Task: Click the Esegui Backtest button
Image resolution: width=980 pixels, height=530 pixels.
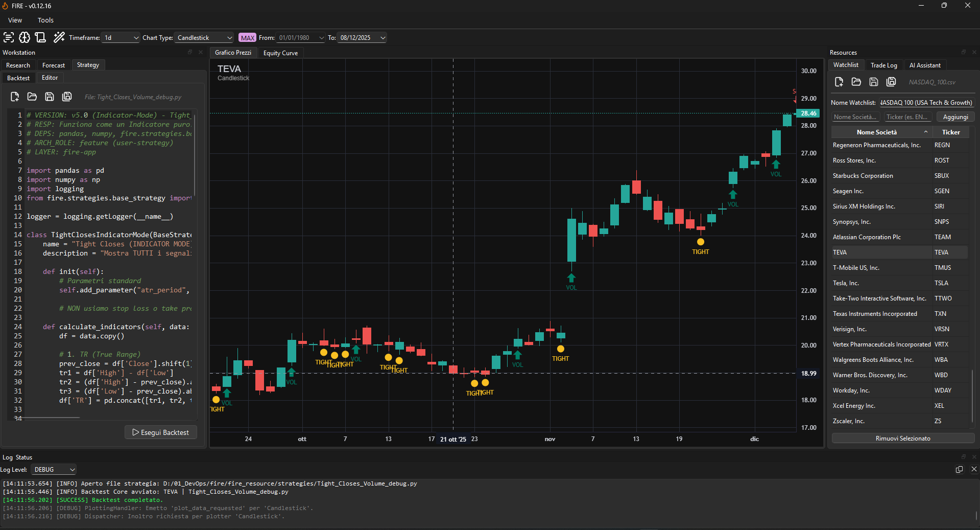Action: point(161,432)
